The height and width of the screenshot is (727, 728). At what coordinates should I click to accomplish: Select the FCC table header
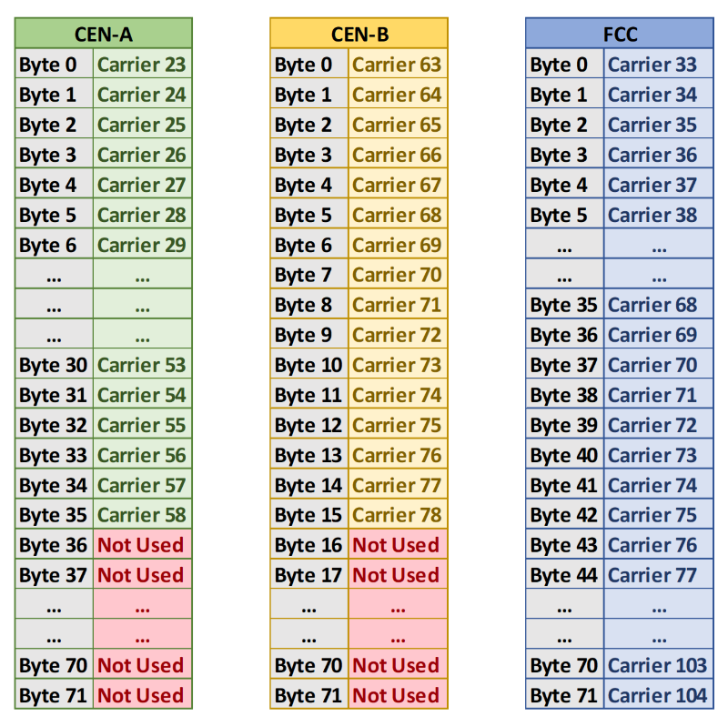point(620,35)
